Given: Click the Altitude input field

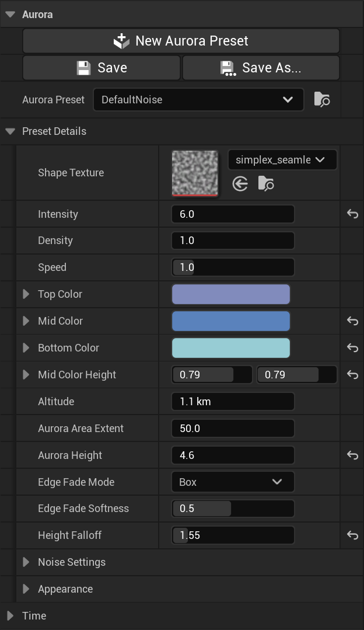Looking at the screenshot, I should 233,402.
